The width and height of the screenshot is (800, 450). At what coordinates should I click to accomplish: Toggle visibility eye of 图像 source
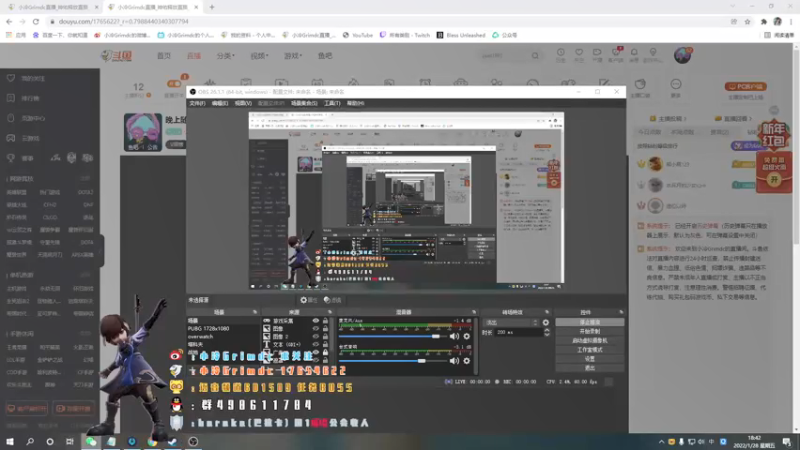[x=315, y=329]
